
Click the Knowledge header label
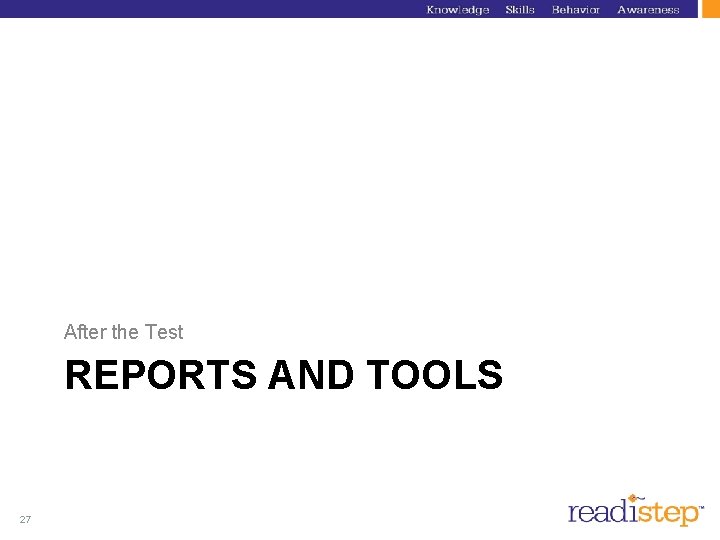pos(457,10)
